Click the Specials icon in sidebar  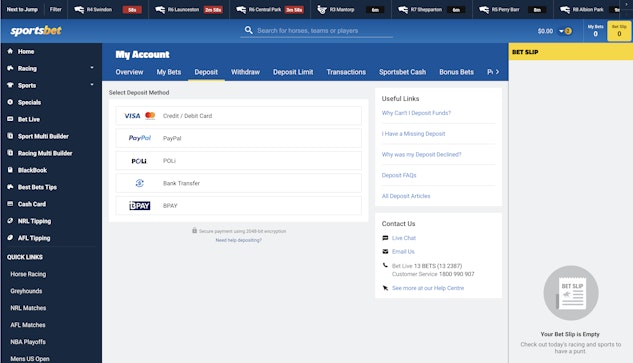pyautogui.click(x=10, y=102)
